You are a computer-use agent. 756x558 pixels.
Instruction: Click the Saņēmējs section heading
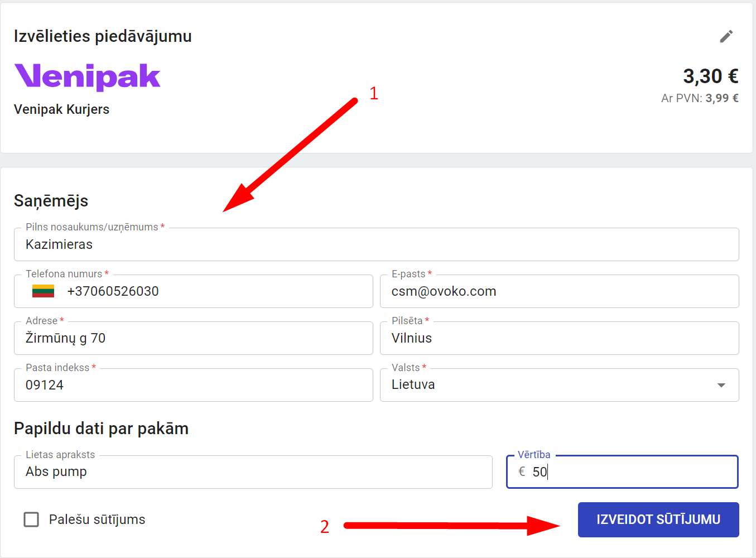coord(51,201)
